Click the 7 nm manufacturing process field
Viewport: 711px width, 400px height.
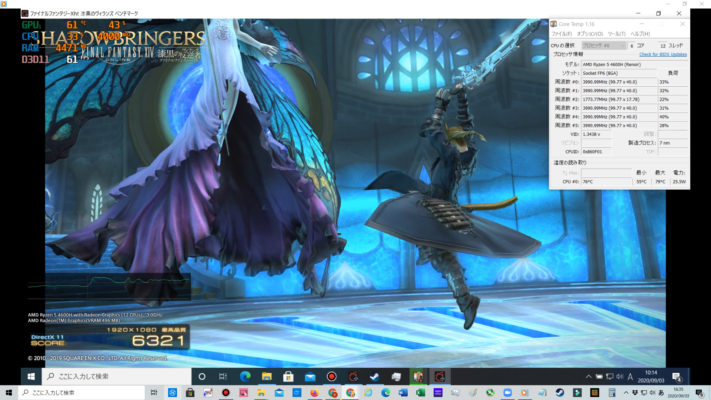coord(672,143)
